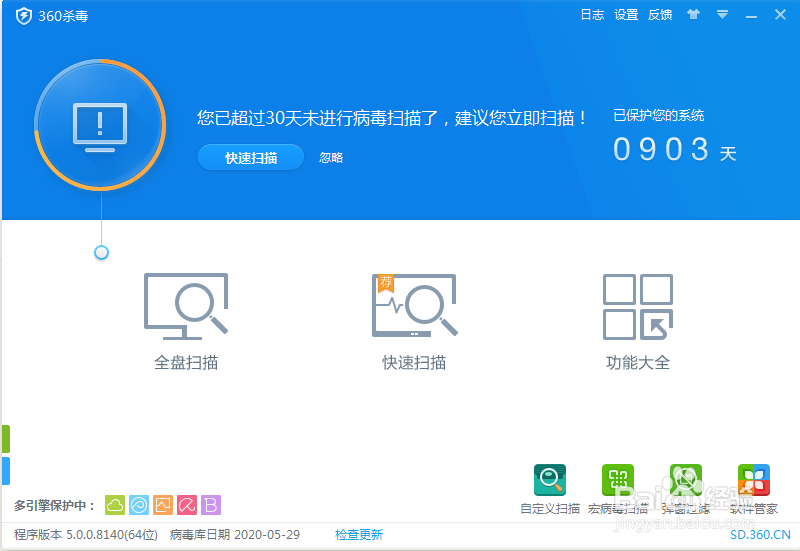Open 软件管家 software manager icon

coord(754,480)
